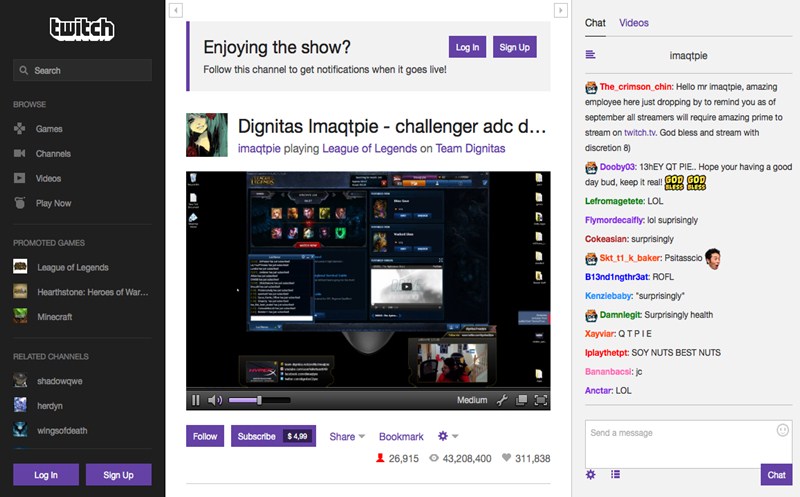This screenshot has width=800, height=497.
Task: Open the chat rooms list icon
Action: 590,55
